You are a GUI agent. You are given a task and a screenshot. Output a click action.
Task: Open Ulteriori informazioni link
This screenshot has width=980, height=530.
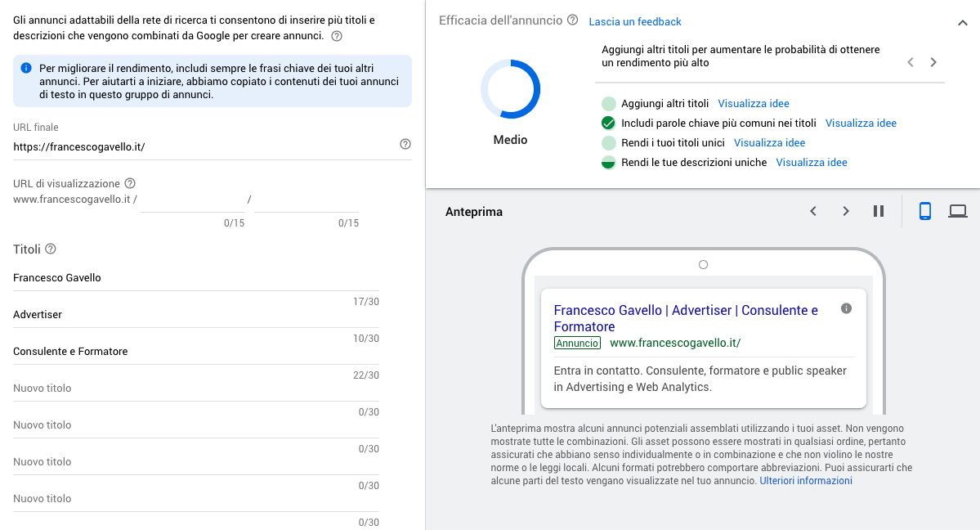(x=806, y=481)
